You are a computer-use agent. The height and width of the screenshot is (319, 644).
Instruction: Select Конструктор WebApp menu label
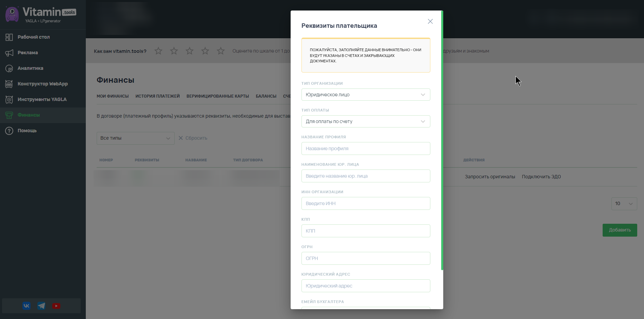(43, 84)
